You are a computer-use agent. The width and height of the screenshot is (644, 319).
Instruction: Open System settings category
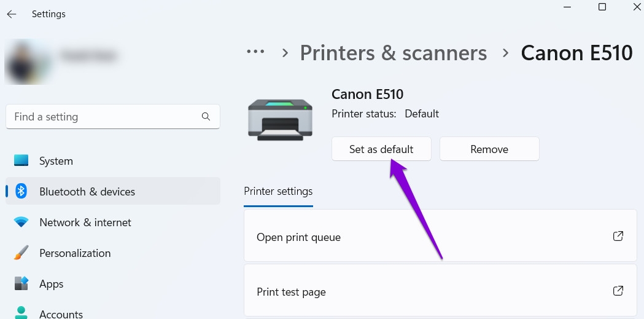pyautogui.click(x=112, y=161)
